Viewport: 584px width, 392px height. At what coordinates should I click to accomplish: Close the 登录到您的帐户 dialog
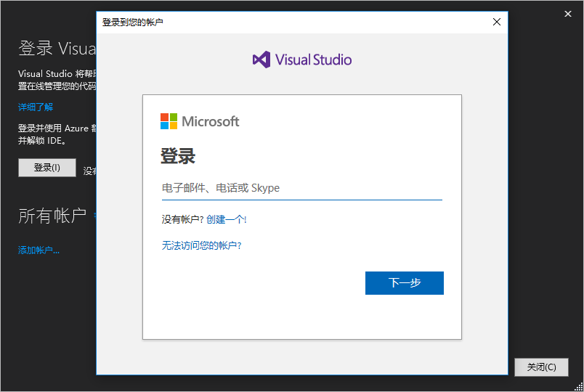coord(497,22)
